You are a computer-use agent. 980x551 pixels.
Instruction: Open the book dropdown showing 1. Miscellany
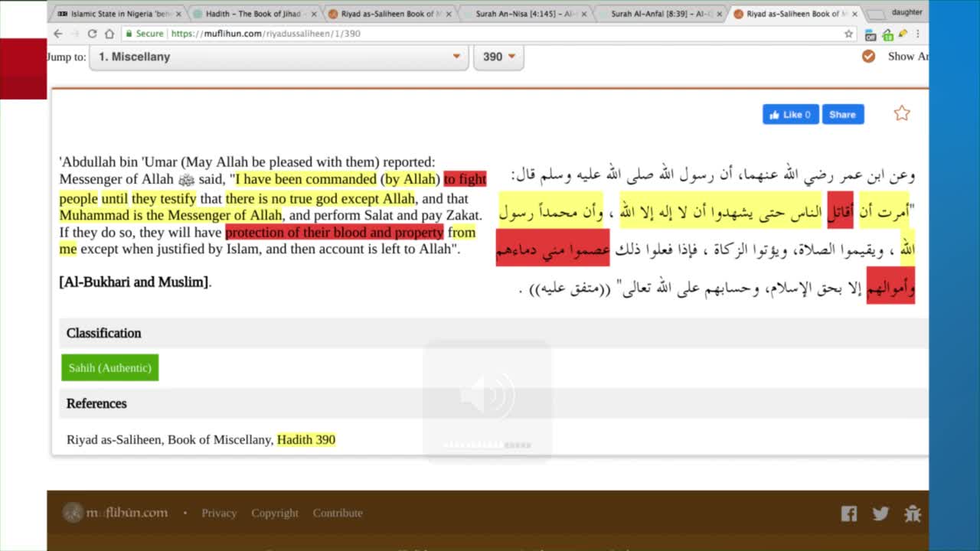[279, 57]
